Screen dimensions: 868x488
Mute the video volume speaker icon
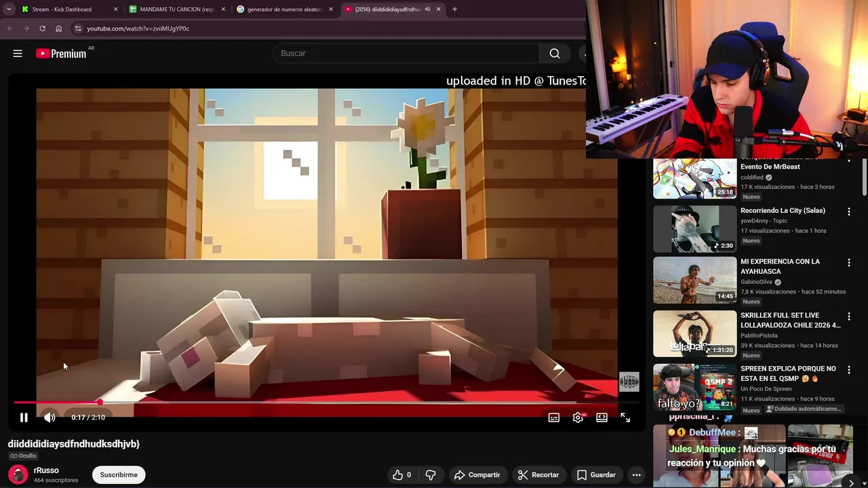(x=50, y=418)
